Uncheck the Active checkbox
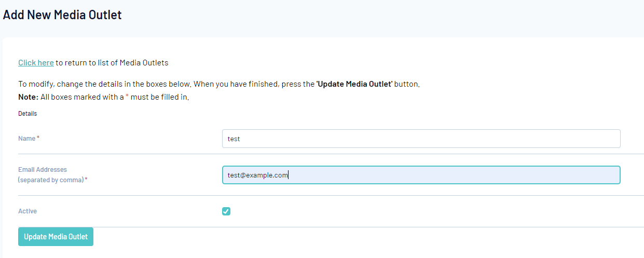The width and height of the screenshot is (644, 258). [x=226, y=211]
